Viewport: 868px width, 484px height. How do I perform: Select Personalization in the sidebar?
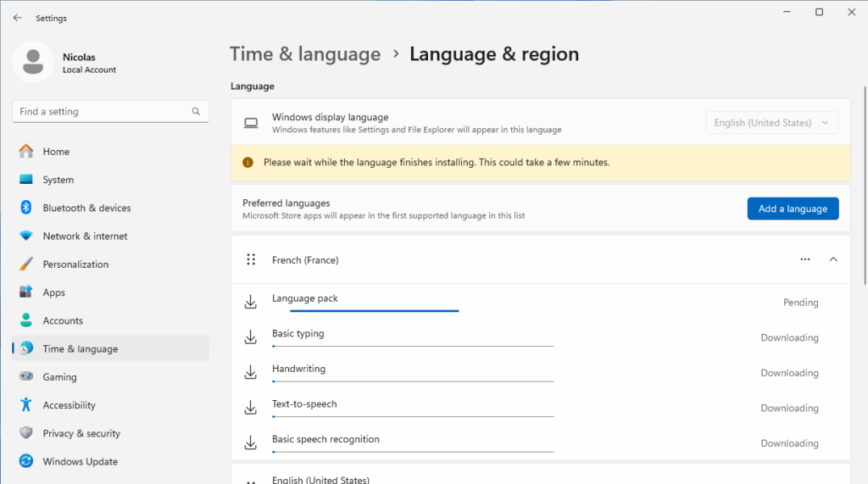(x=111, y=264)
